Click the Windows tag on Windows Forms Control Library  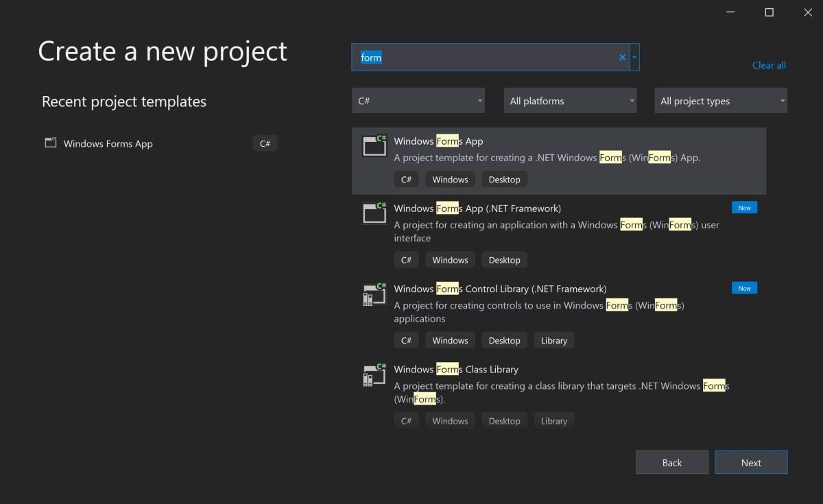(450, 340)
